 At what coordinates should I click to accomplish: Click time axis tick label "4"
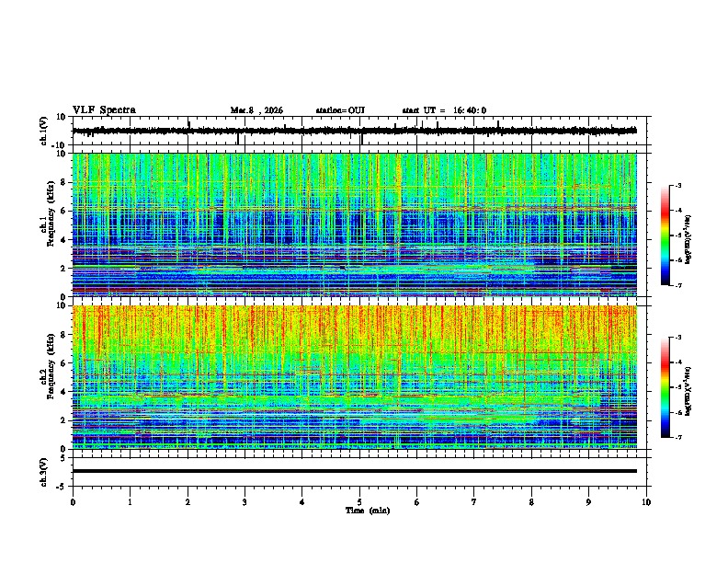pyautogui.click(x=302, y=502)
